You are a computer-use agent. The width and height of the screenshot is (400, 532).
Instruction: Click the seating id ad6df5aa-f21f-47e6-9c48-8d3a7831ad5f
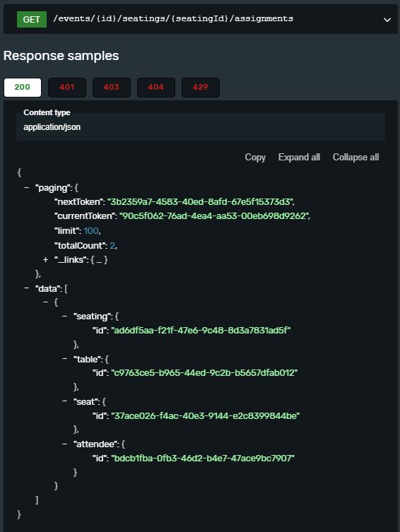[201, 330]
